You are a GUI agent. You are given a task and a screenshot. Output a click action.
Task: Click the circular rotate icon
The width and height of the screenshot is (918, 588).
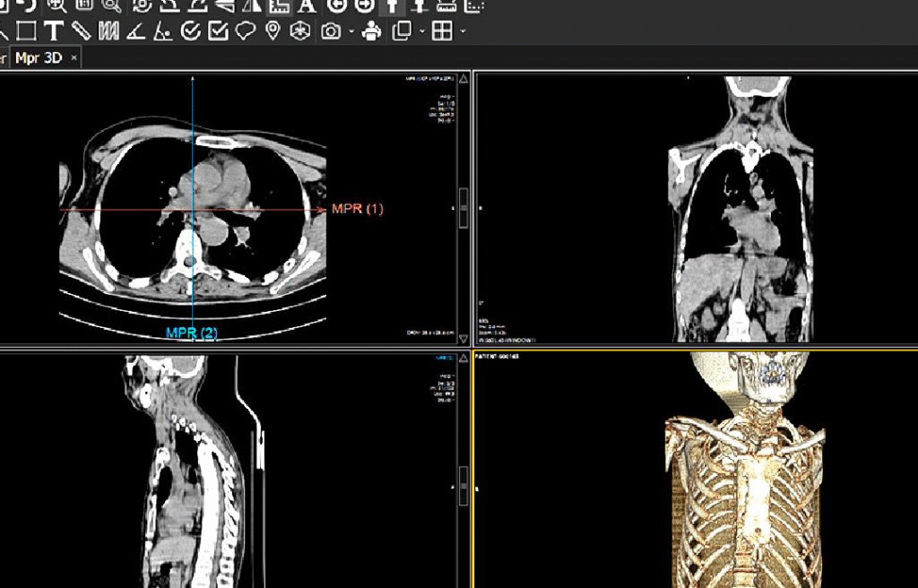pyautogui.click(x=142, y=5)
